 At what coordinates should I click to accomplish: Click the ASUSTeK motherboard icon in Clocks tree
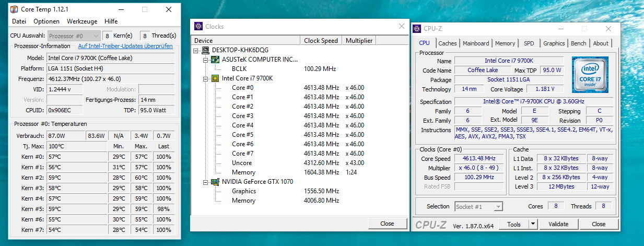[215, 60]
